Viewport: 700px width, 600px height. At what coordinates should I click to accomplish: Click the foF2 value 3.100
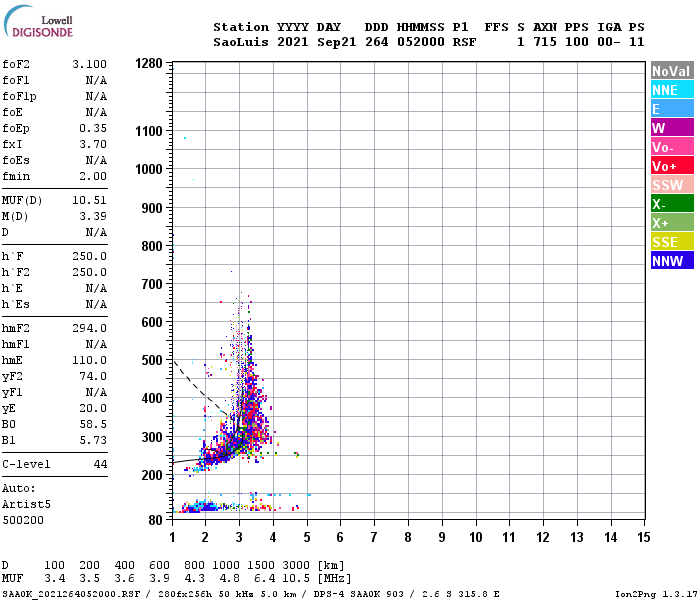[90, 64]
